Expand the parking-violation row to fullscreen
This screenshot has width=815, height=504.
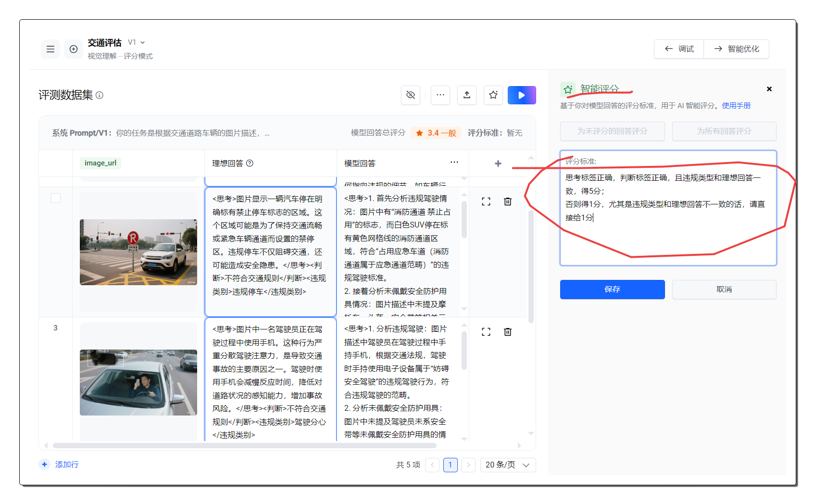click(486, 202)
